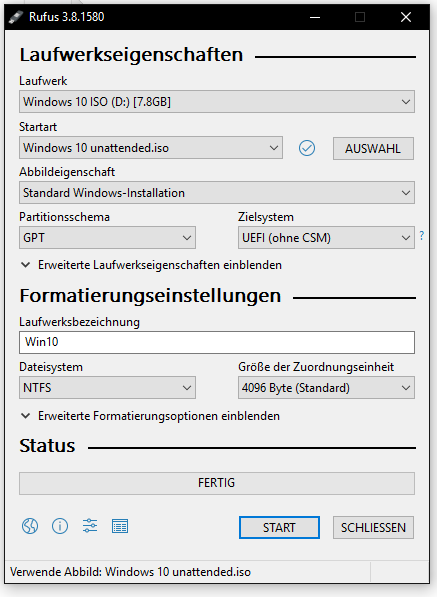
Task: Click the about info icon
Action: pyautogui.click(x=60, y=527)
